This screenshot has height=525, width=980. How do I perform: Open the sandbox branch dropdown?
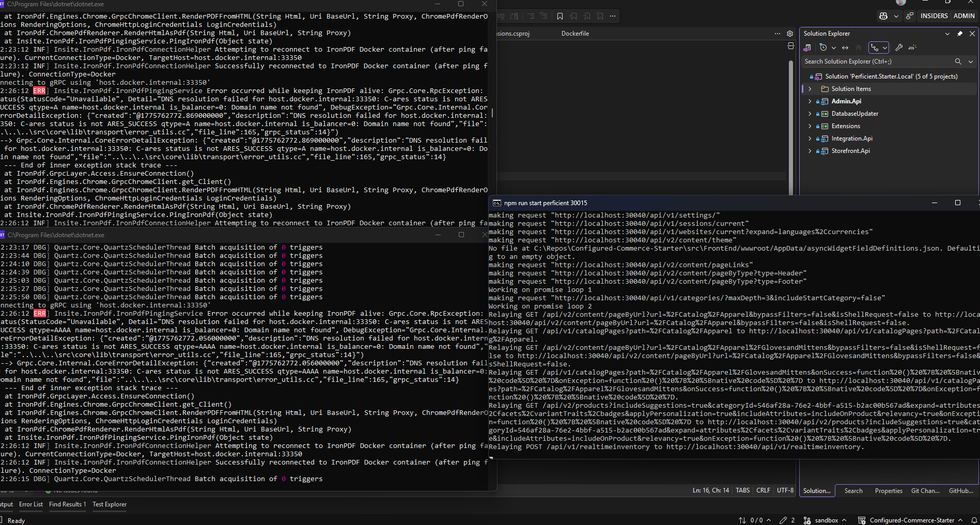click(827, 520)
